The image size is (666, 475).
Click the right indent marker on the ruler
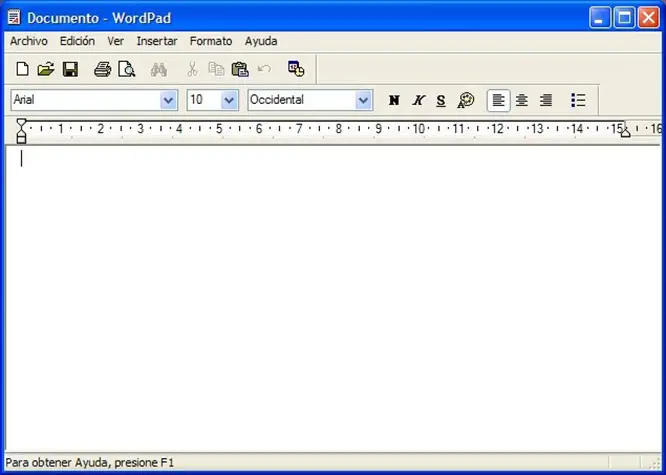point(625,133)
